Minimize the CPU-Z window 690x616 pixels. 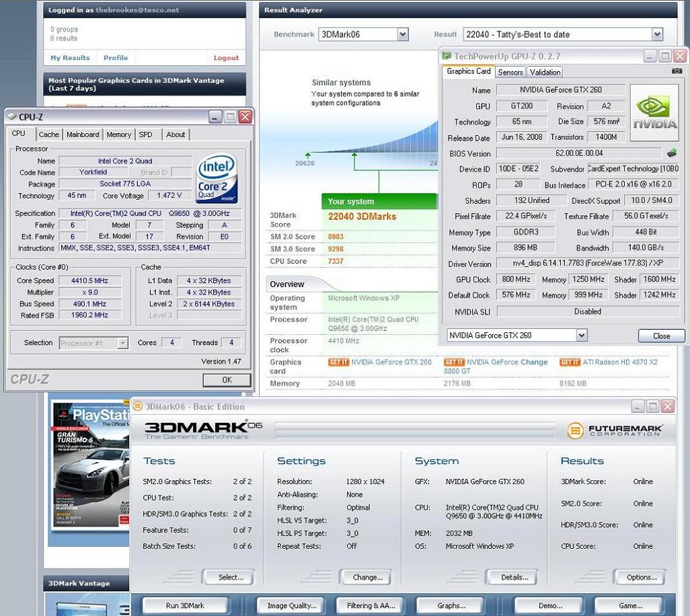click(215, 116)
